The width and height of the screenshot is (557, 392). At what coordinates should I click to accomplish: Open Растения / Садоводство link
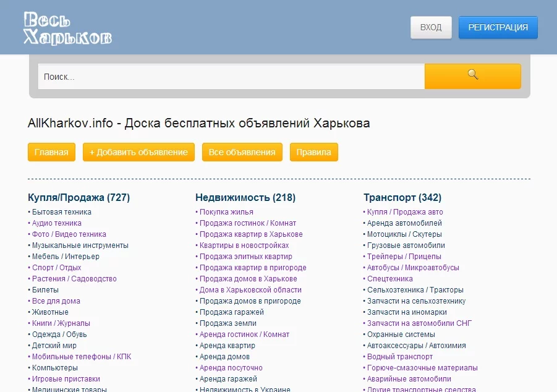click(74, 279)
